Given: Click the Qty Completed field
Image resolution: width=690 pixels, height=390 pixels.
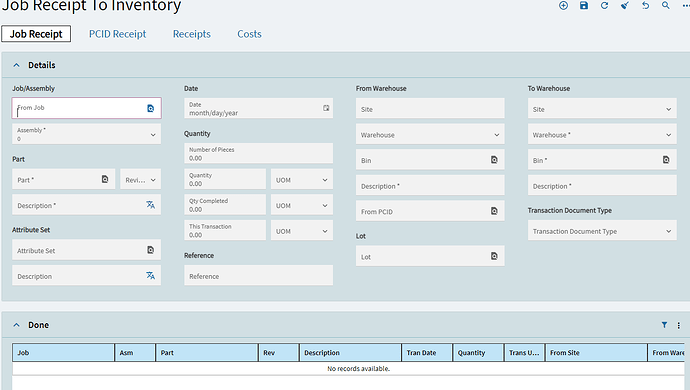Looking at the screenshot, I should (x=225, y=205).
